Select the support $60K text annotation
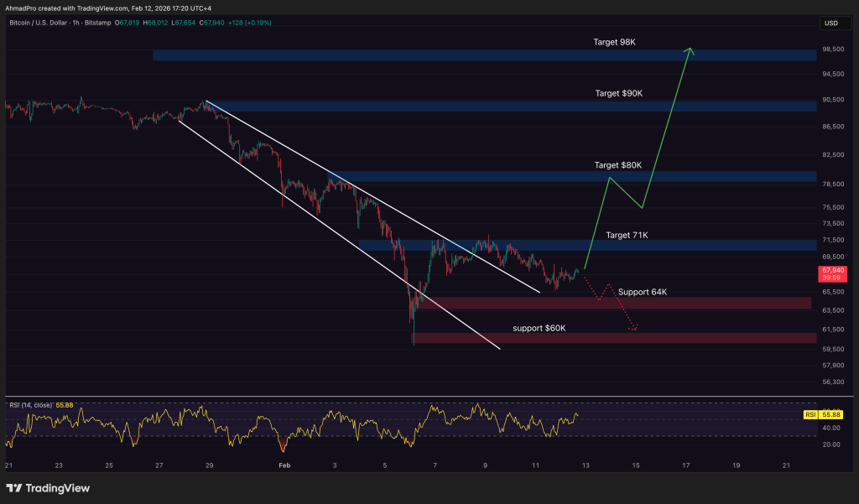Screen dimensions: 859x504 pos(539,328)
